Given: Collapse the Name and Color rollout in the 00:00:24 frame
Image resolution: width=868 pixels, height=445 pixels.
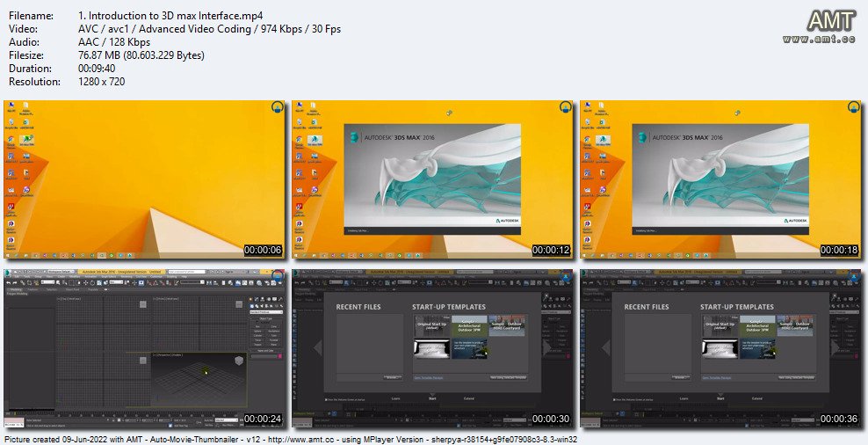Looking at the screenshot, I should click(x=265, y=351).
